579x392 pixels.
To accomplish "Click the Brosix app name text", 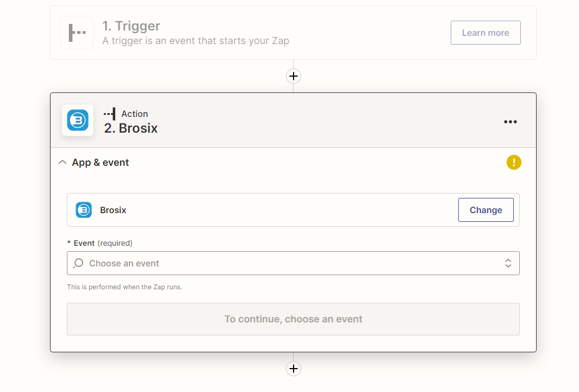I will click(x=113, y=210).
